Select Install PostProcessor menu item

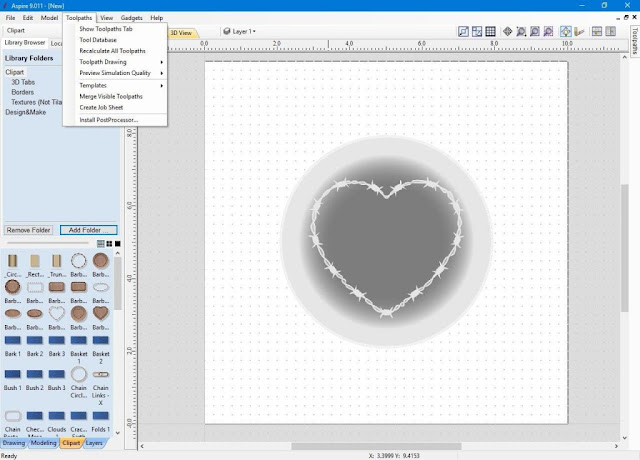tap(115, 120)
